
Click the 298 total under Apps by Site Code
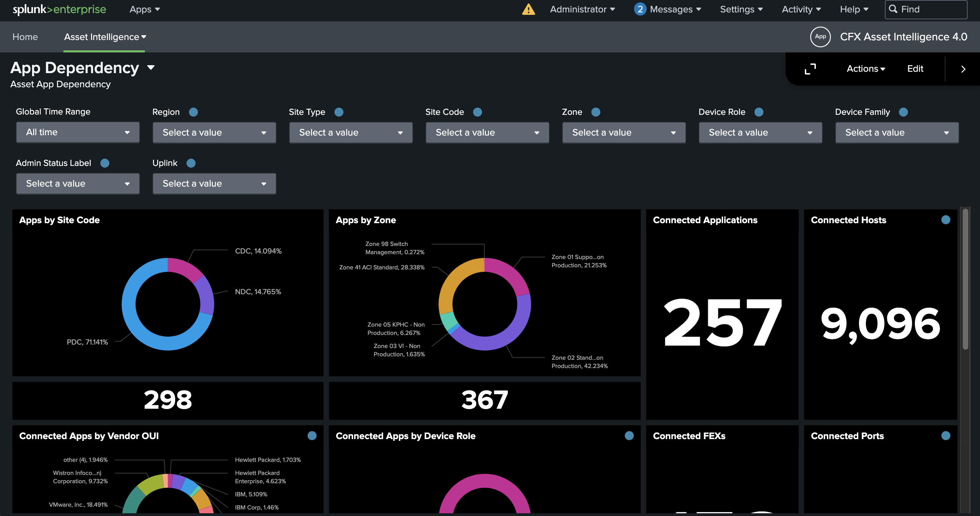[x=168, y=400]
